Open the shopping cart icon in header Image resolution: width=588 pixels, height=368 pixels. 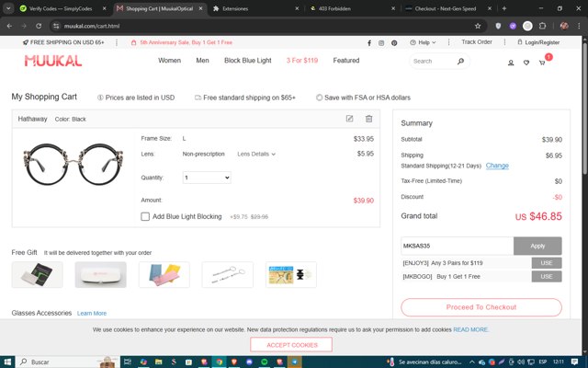click(x=542, y=63)
